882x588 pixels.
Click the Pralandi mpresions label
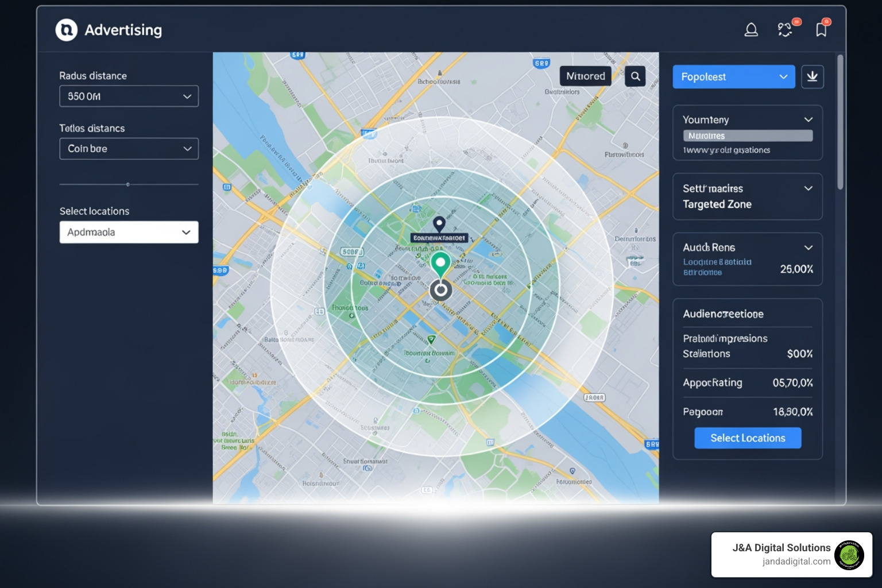(x=725, y=338)
